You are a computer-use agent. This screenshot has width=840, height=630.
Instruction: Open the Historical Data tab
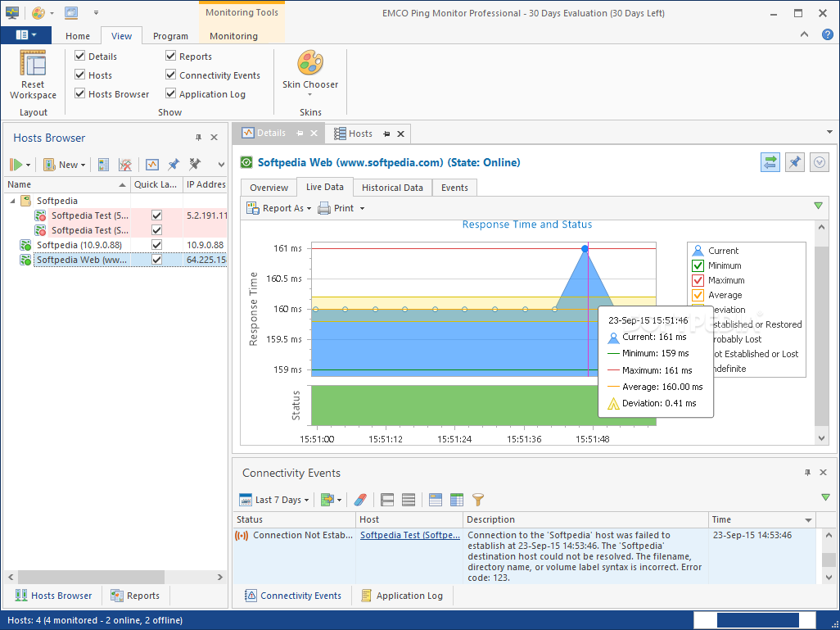392,188
